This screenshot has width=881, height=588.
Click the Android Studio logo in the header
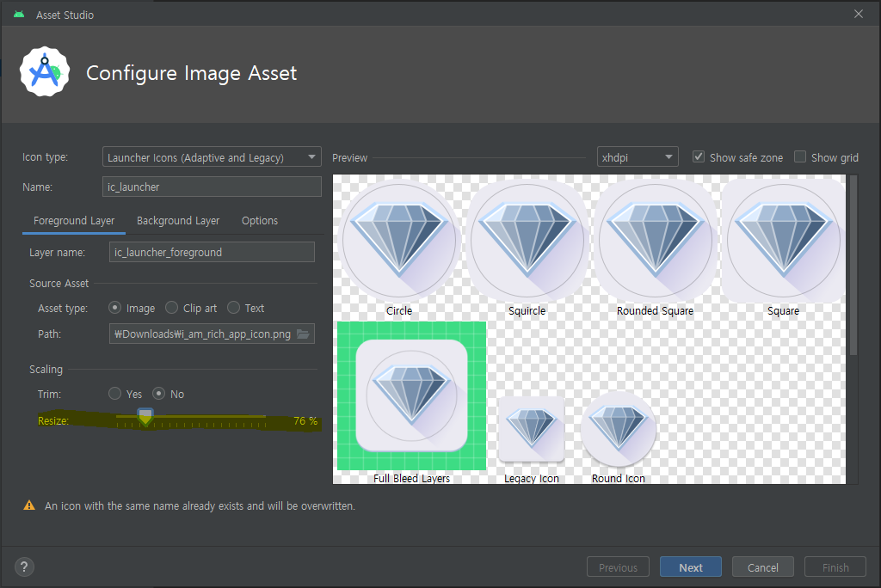45,72
